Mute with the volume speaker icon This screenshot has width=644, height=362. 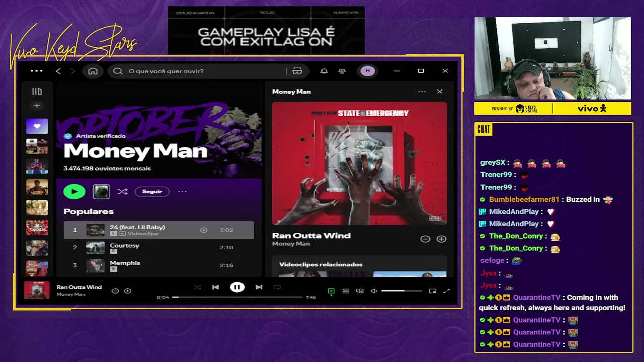coord(374,291)
